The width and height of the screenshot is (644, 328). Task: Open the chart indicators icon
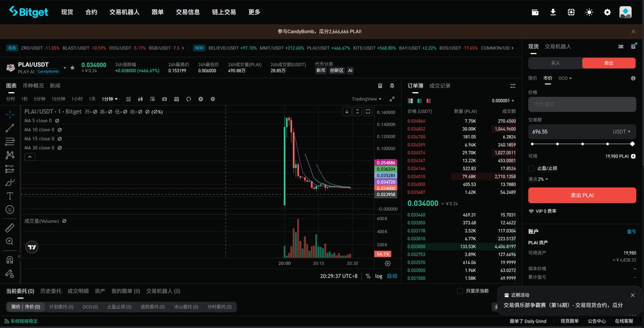pyautogui.click(x=128, y=99)
